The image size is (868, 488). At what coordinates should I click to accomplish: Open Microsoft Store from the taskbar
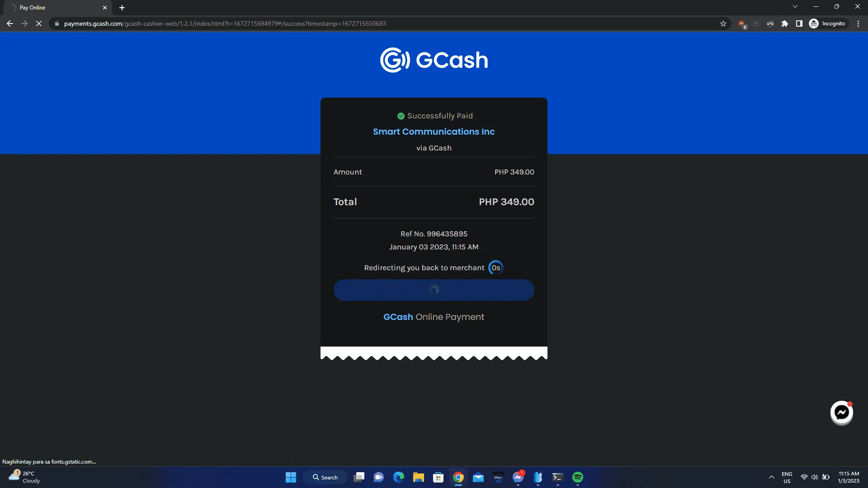[439, 478]
